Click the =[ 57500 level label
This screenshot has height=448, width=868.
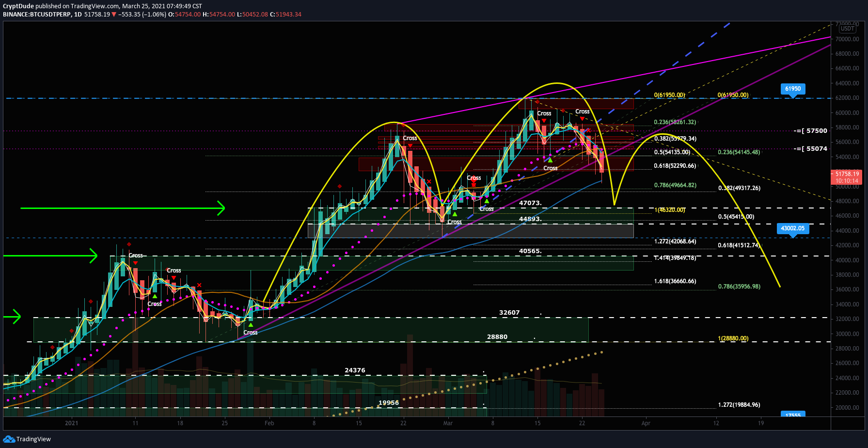pyautogui.click(x=811, y=131)
